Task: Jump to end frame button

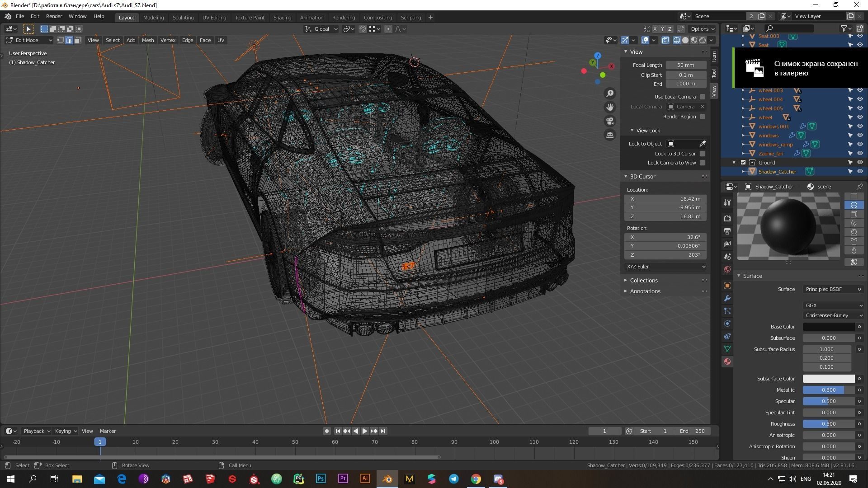Action: (383, 431)
